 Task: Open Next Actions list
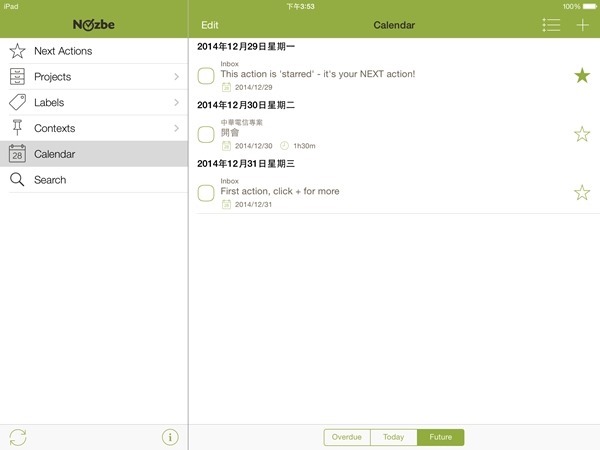point(94,51)
